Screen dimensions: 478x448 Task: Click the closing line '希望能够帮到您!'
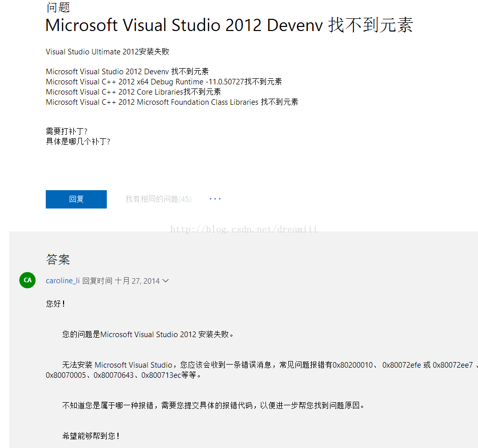91,436
